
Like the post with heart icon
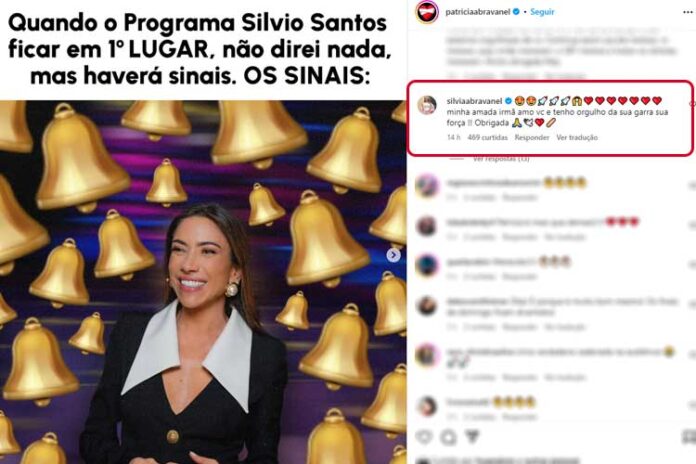click(x=424, y=437)
